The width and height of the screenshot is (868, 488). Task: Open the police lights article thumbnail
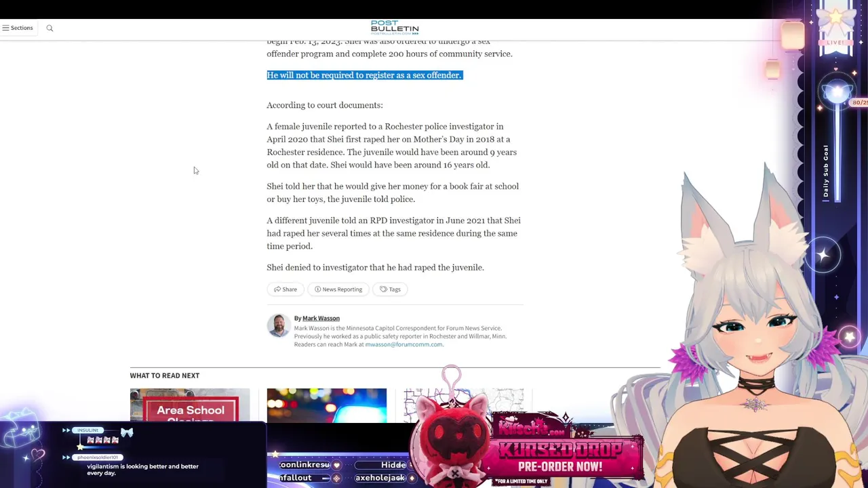[326, 405]
